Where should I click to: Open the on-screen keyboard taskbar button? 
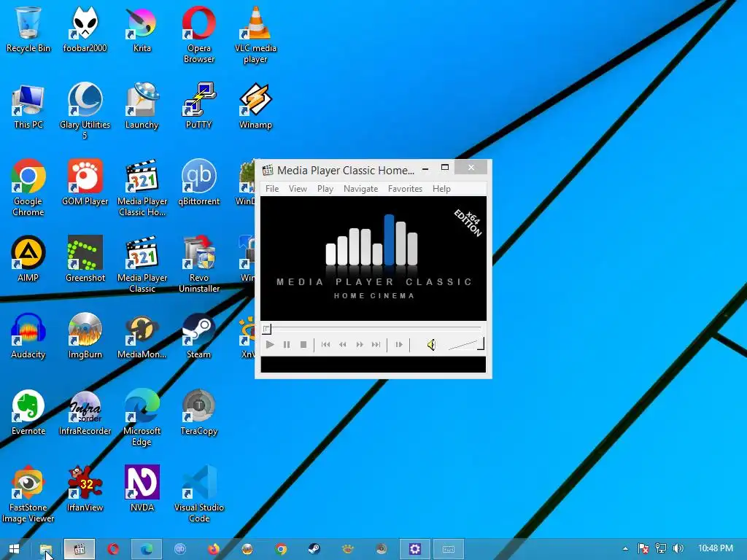coord(449,549)
